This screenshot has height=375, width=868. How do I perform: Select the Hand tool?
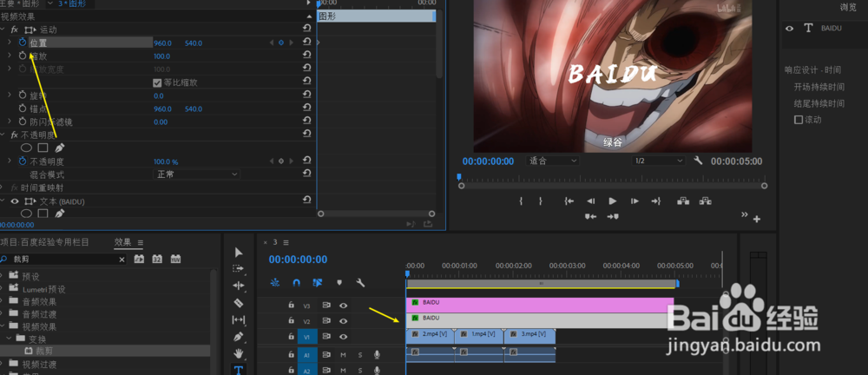(x=239, y=353)
